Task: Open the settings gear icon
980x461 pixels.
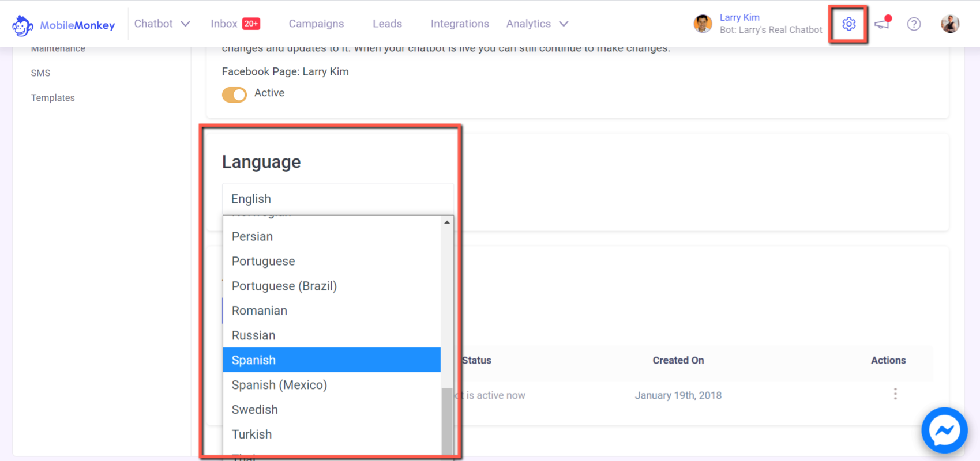Action: coord(848,24)
